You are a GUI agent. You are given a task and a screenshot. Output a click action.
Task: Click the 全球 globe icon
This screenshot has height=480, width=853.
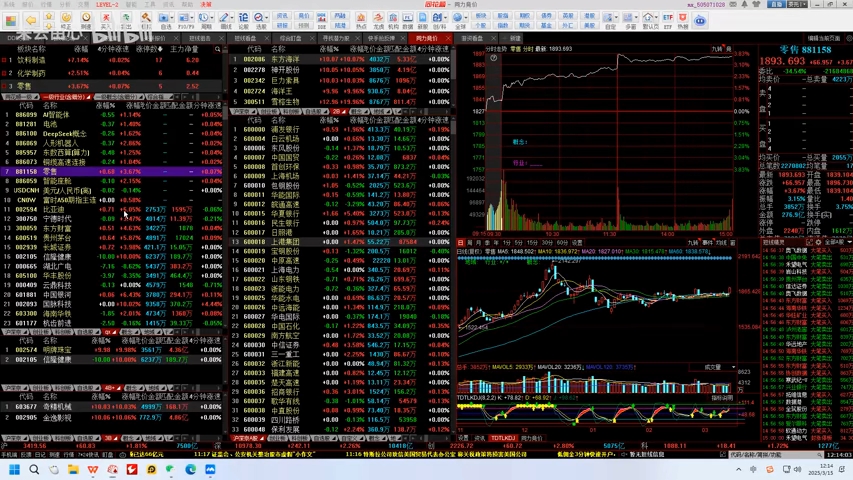tap(457, 18)
